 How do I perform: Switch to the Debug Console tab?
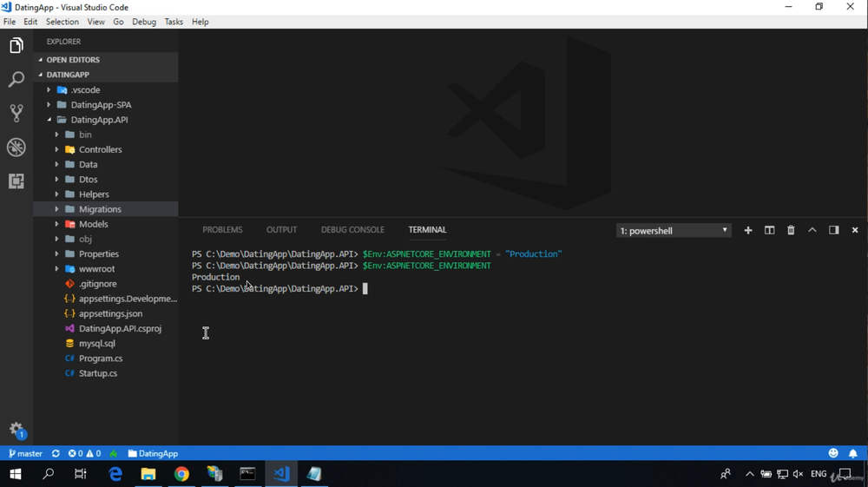[x=352, y=230]
